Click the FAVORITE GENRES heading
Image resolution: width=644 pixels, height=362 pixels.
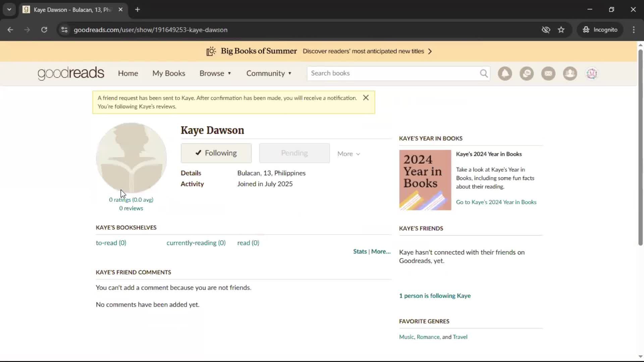pyautogui.click(x=424, y=321)
